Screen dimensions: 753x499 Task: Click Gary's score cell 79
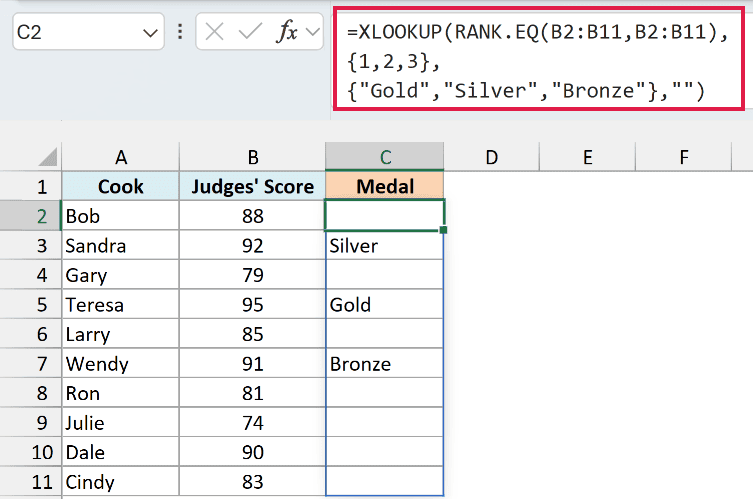253,275
